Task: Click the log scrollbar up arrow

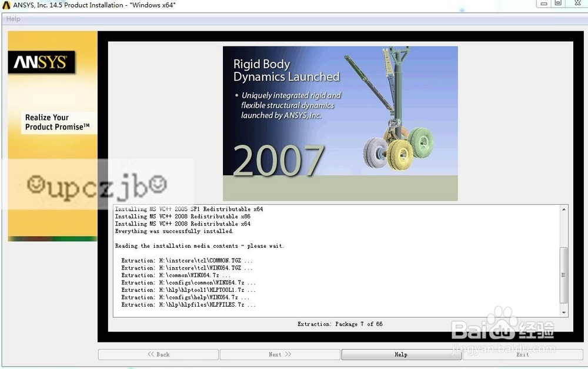Action: [x=564, y=209]
